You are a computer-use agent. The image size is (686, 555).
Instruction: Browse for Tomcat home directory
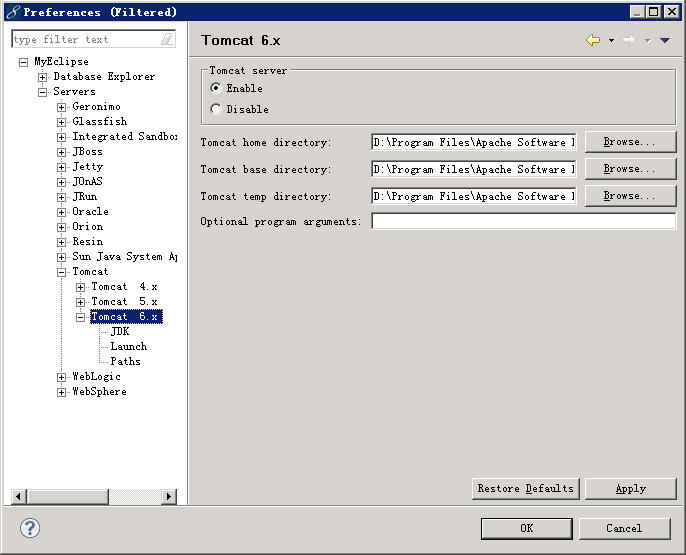(x=630, y=142)
